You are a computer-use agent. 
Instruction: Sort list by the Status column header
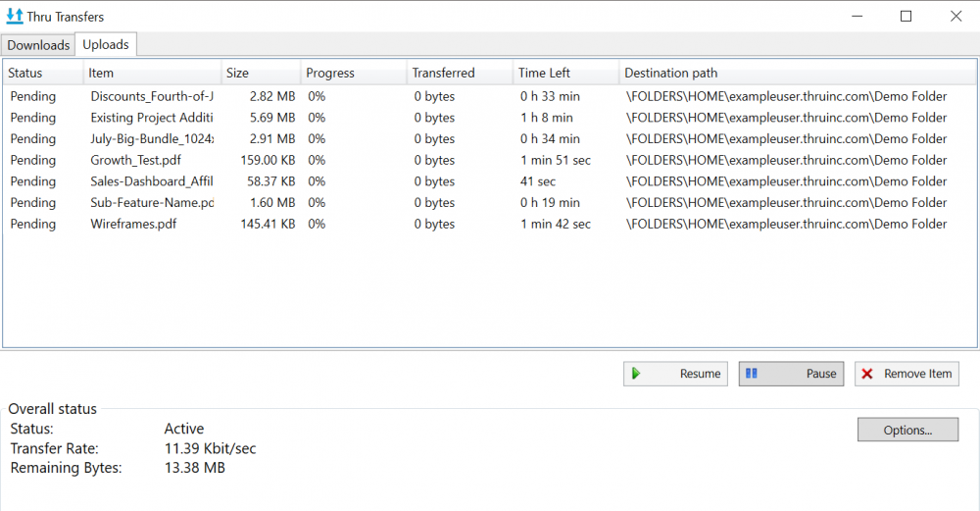click(25, 73)
